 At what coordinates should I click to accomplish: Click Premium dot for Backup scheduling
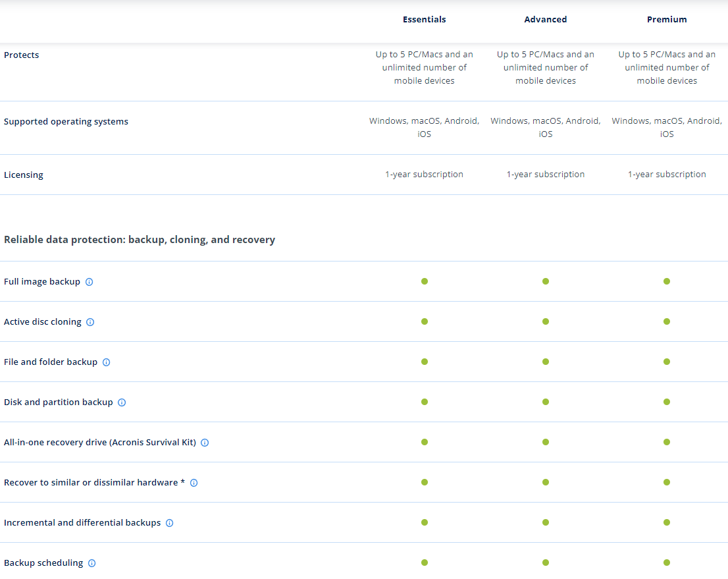667,563
